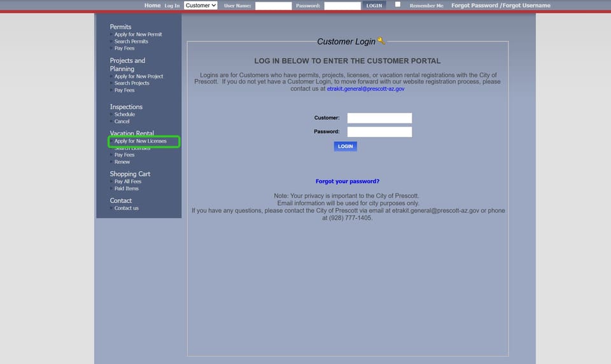Focus the Customer input field
The image size is (611, 364).
tap(379, 118)
